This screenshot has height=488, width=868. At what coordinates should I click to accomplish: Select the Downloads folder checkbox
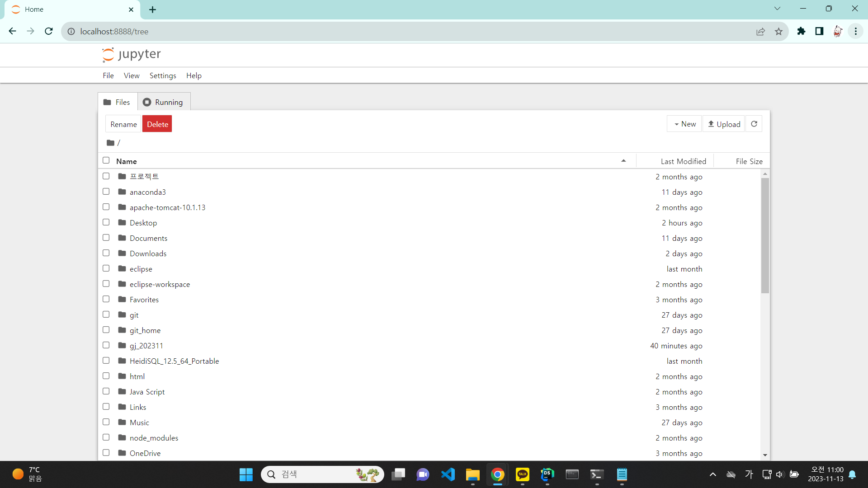pos(106,253)
